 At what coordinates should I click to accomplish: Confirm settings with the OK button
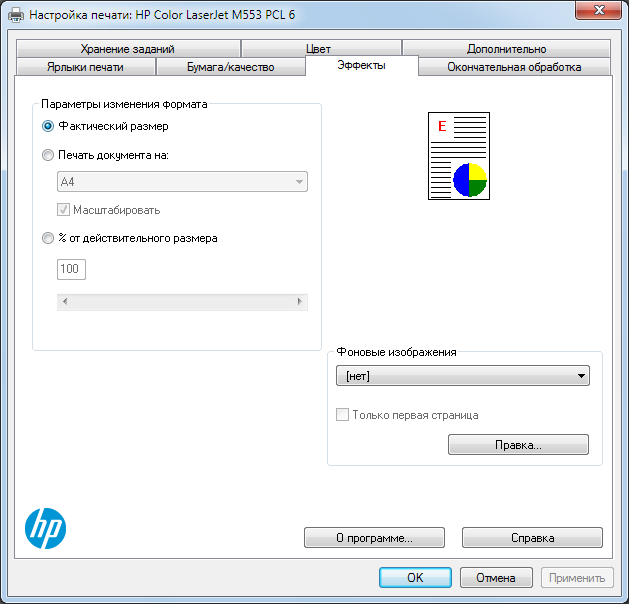(415, 577)
